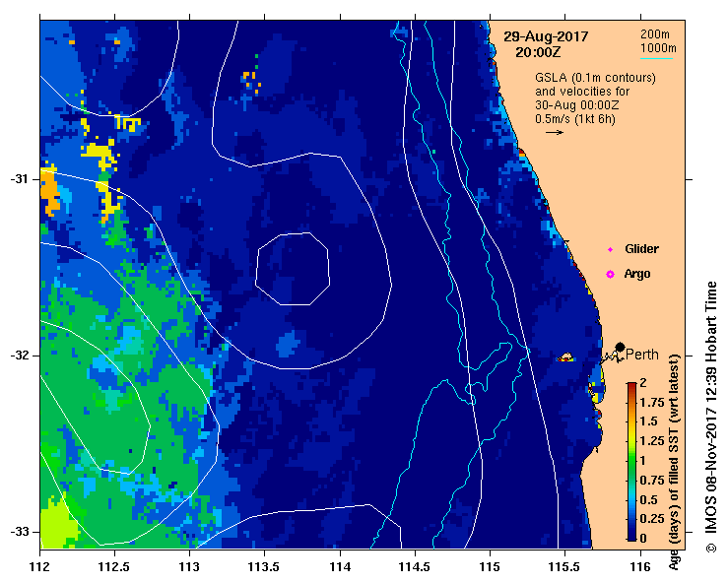This screenshot has height=583, width=728.
Task: Click the longitude axis label '115'
Action: coord(490,566)
